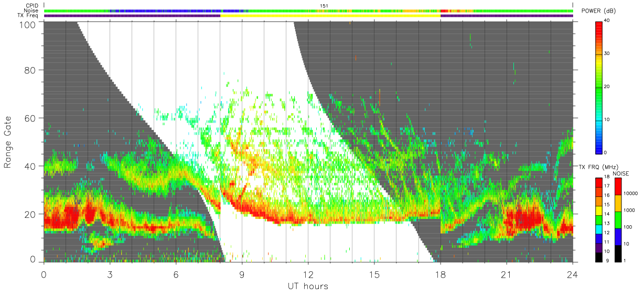
Task: Click the yellow segment of the TX Freq strip
Action: click(x=330, y=16)
